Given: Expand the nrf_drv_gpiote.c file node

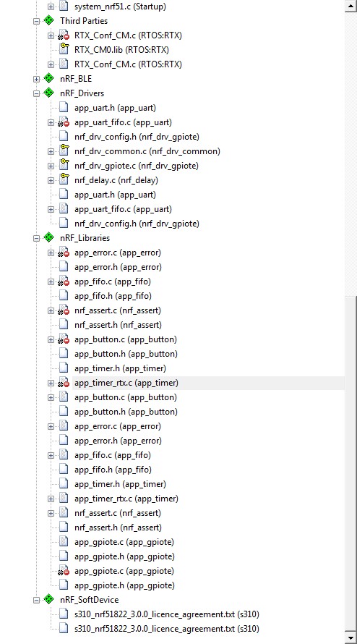Looking at the screenshot, I should (x=51, y=166).
